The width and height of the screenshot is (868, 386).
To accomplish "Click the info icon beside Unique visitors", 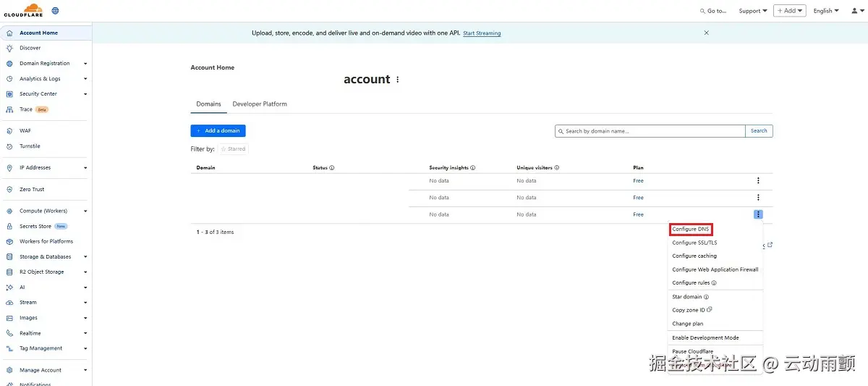I will click(x=557, y=167).
